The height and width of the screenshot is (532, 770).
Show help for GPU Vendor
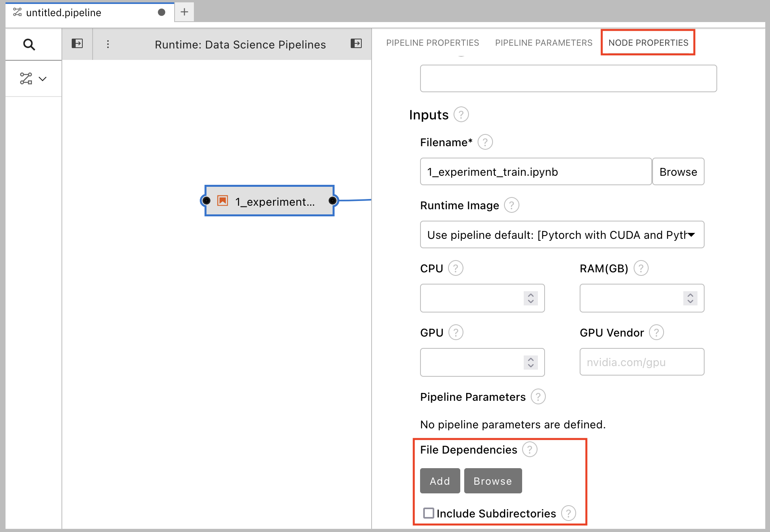(x=657, y=333)
